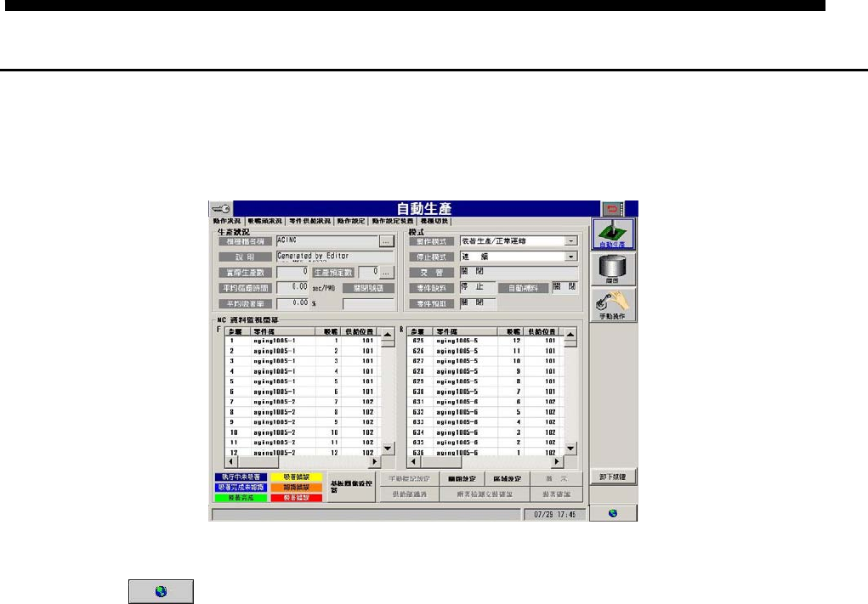Expand the 停止模式 dropdown
Screen dimensions: 868x604
[570, 257]
